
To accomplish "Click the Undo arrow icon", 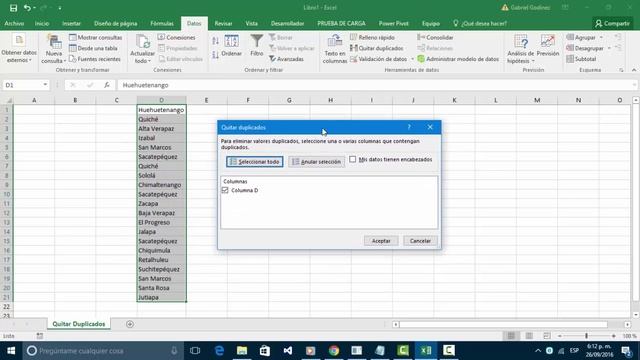I will [x=27, y=8].
